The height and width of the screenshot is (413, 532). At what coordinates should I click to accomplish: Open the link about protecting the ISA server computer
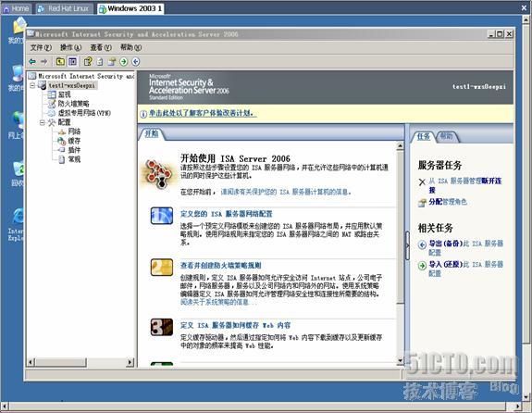point(286,192)
